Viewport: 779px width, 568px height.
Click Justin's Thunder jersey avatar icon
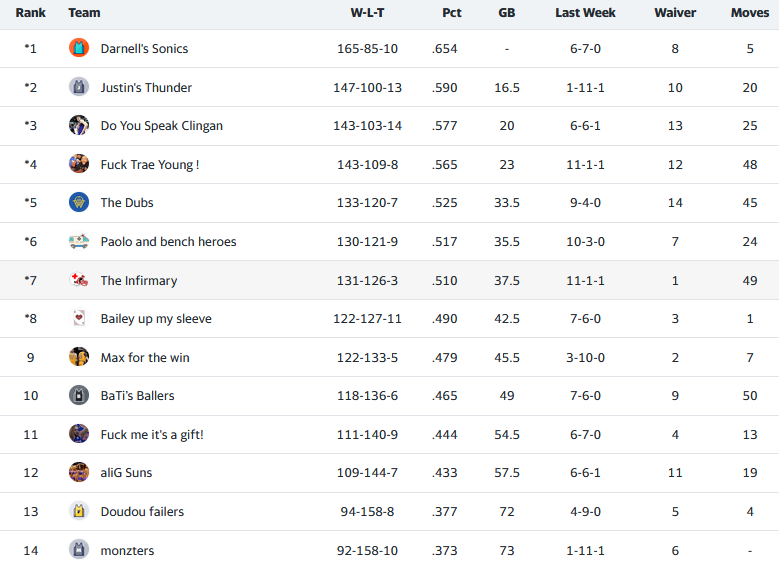79,87
